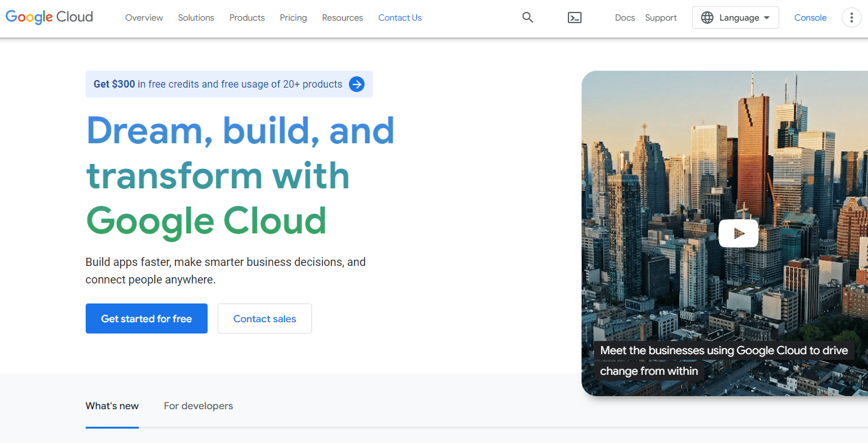
Task: Play the city skyline video
Action: [739, 233]
